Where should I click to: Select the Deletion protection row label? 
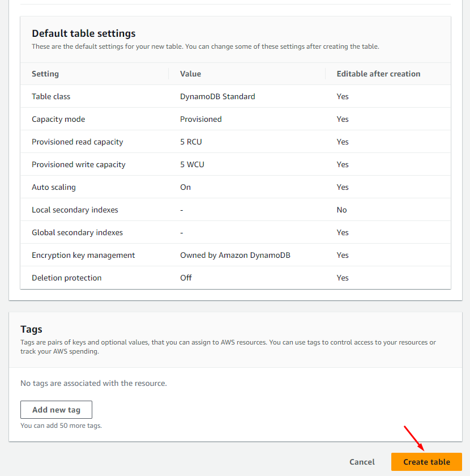coord(67,278)
